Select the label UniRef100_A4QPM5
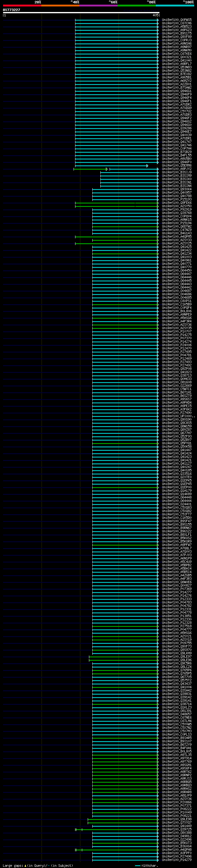 [177, 236]
